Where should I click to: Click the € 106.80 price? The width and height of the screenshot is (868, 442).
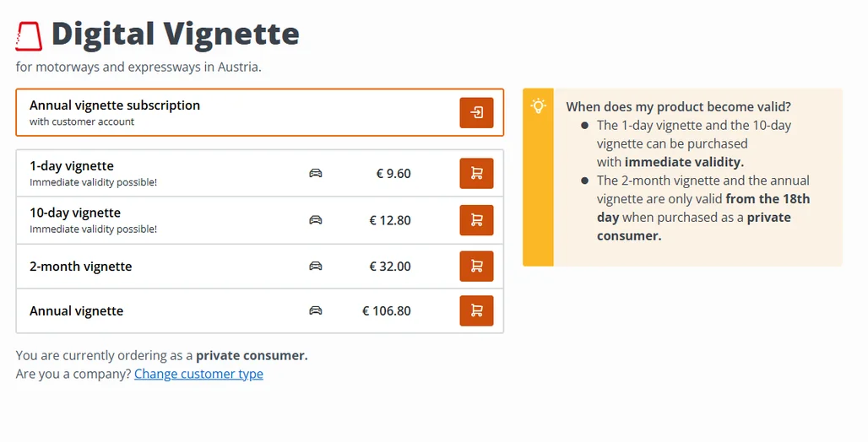coord(387,311)
